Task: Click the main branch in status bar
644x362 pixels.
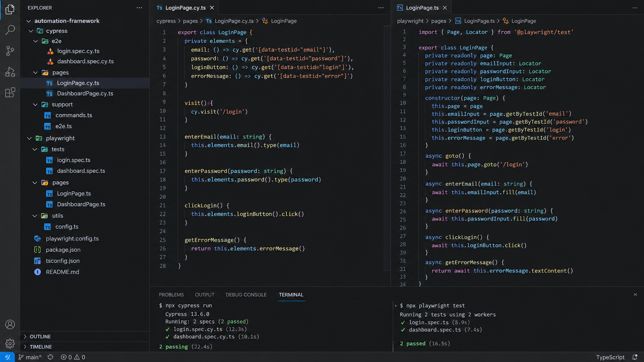Action: [30, 357]
